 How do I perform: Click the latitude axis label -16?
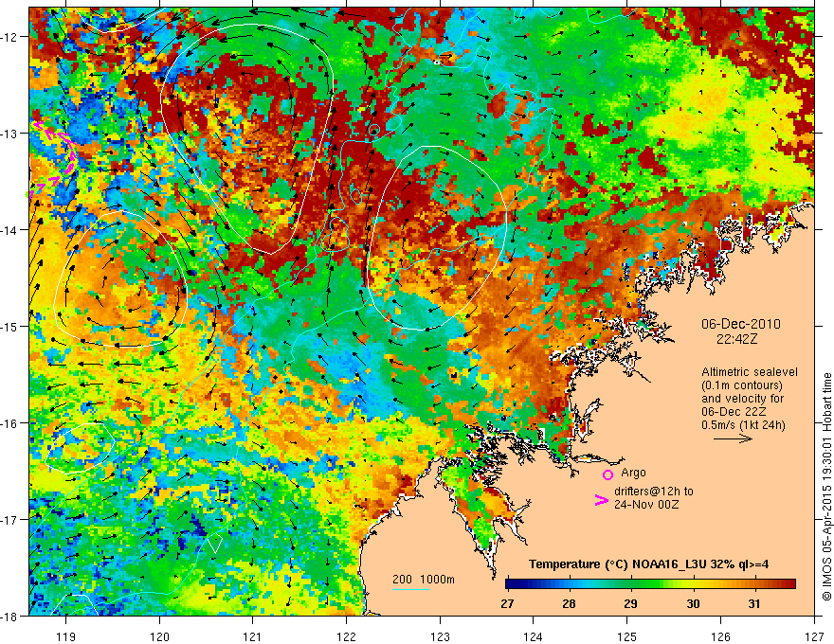click(9, 423)
